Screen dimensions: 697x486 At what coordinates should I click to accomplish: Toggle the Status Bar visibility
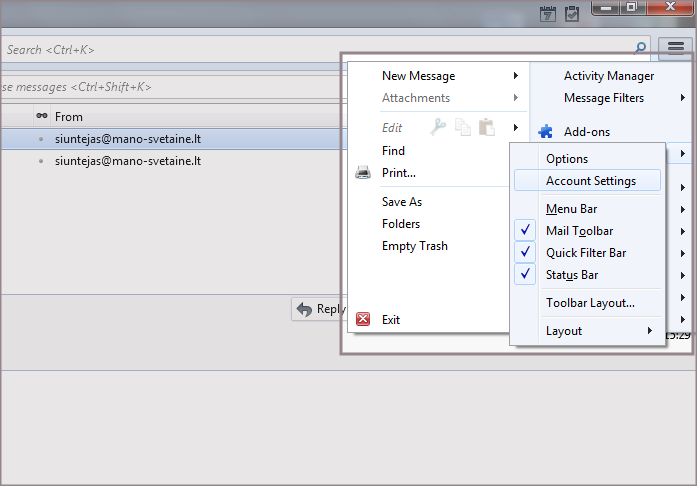[x=526, y=275]
